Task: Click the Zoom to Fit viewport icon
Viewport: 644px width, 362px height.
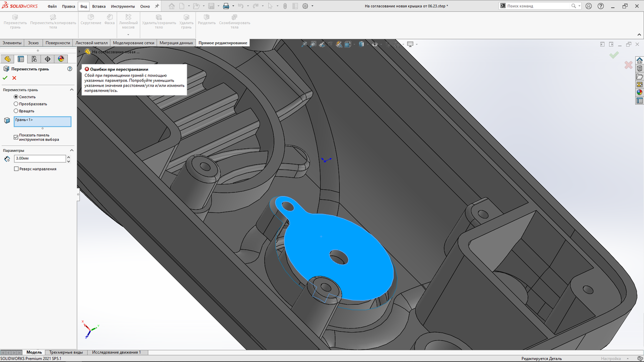Action: 304,44
